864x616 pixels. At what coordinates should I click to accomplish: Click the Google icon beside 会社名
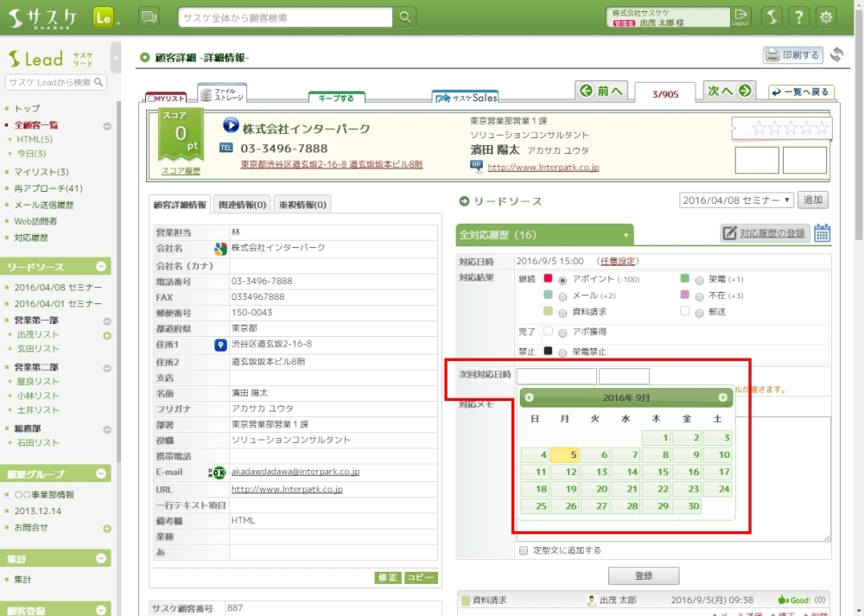(x=220, y=249)
